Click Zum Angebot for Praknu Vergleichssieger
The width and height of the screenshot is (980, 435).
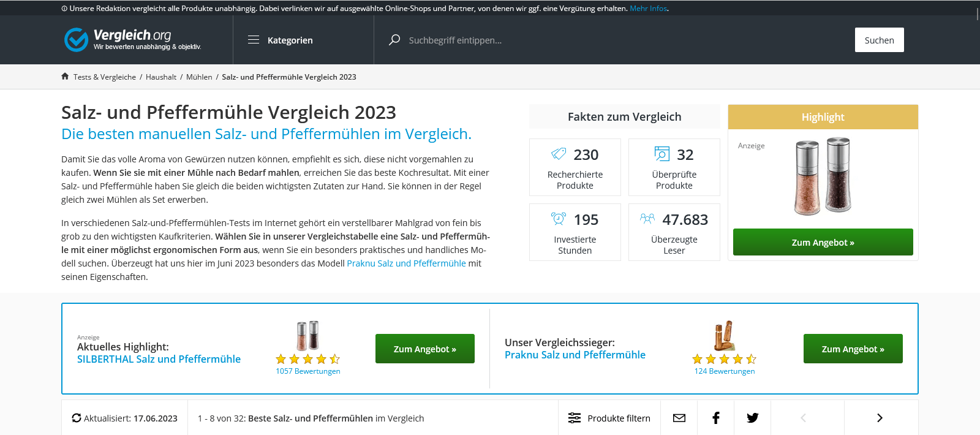[853, 349]
